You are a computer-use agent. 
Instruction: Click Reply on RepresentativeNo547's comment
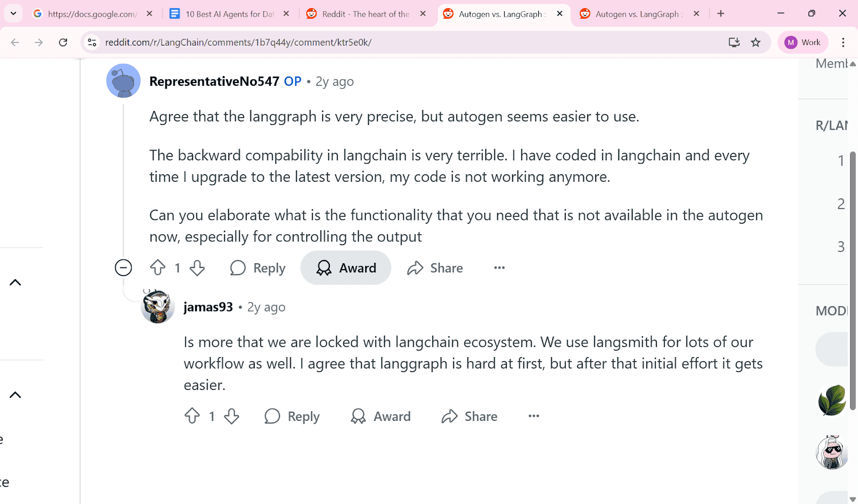[257, 268]
